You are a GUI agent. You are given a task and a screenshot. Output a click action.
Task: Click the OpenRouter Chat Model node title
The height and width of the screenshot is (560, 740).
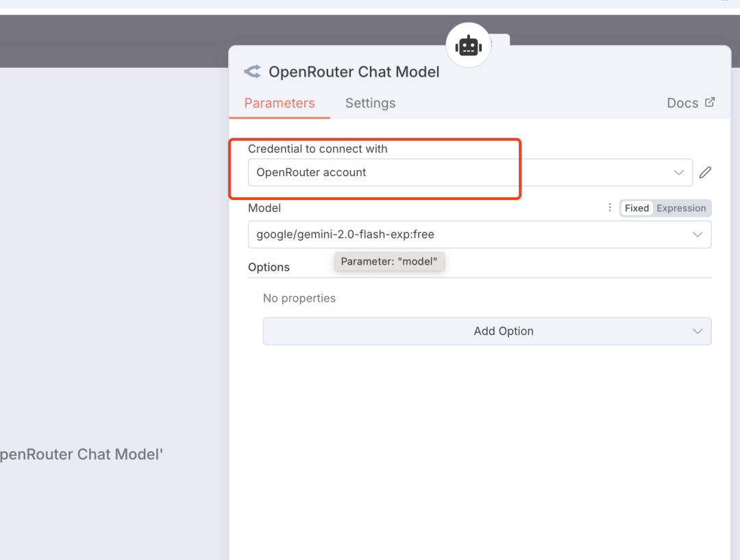[x=354, y=72]
